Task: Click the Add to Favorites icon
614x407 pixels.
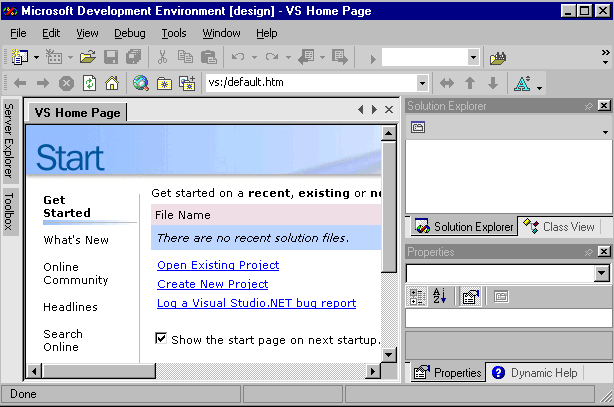Action: tap(187, 83)
